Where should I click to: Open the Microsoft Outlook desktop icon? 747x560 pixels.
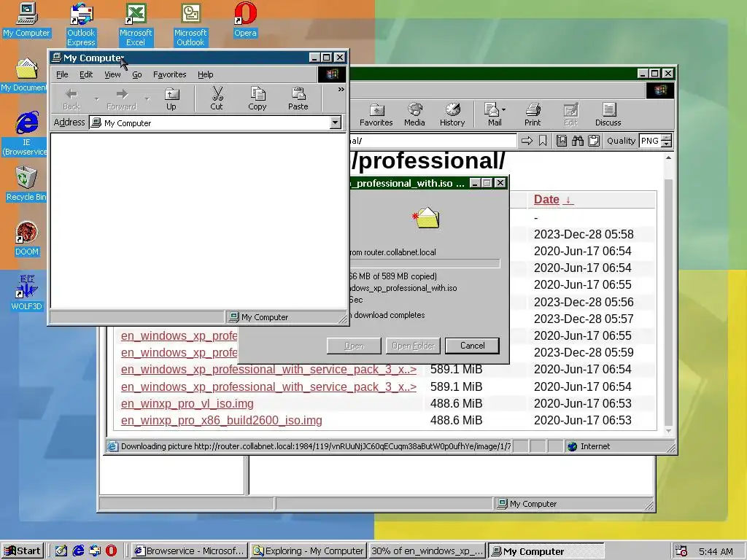(x=190, y=24)
